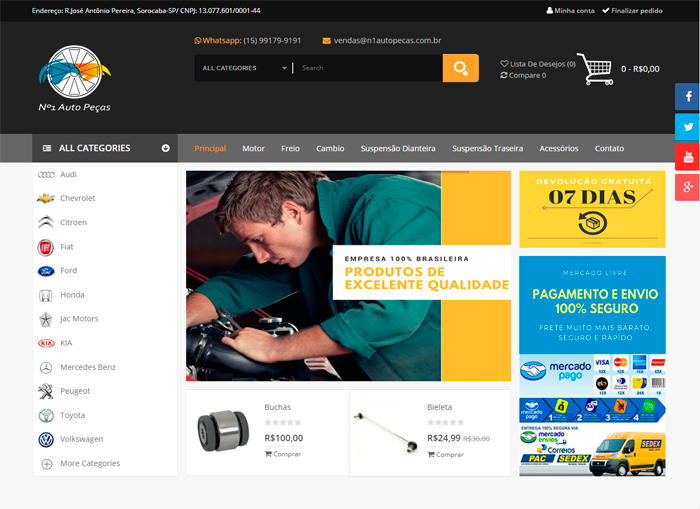Click the Minha conta link
Viewport: 700px width, 509px height.
pos(570,10)
